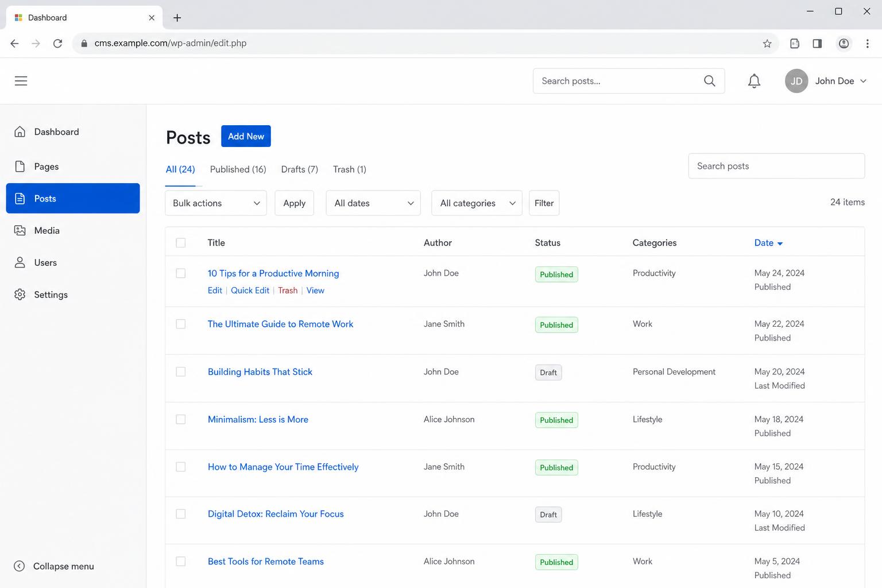This screenshot has height=588, width=882.
Task: Open the All categories dropdown
Action: [477, 203]
